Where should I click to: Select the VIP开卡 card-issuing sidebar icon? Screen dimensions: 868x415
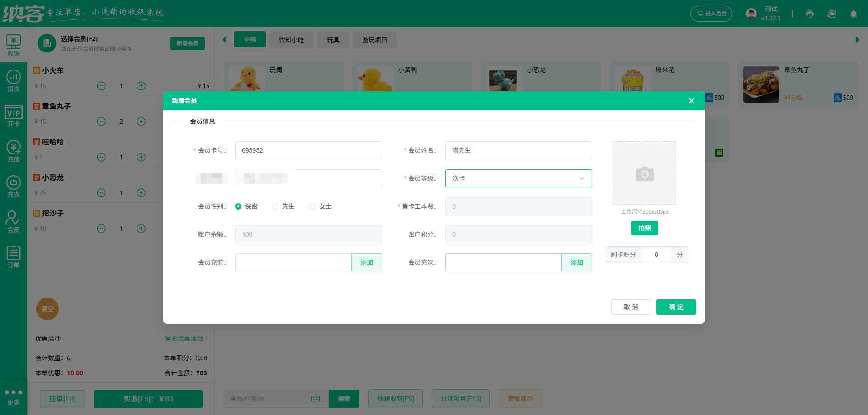tap(14, 115)
